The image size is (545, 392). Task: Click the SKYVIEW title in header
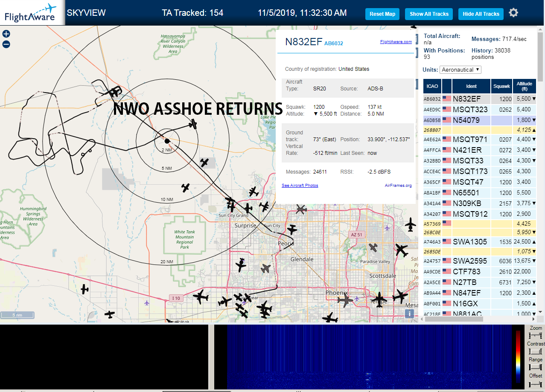86,13
